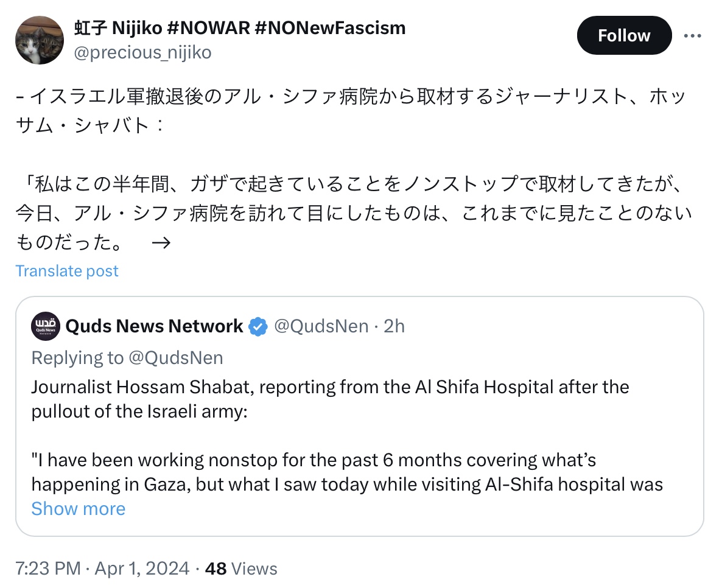The width and height of the screenshot is (722, 588).
Task: Click the Translate post link
Action: (67, 271)
